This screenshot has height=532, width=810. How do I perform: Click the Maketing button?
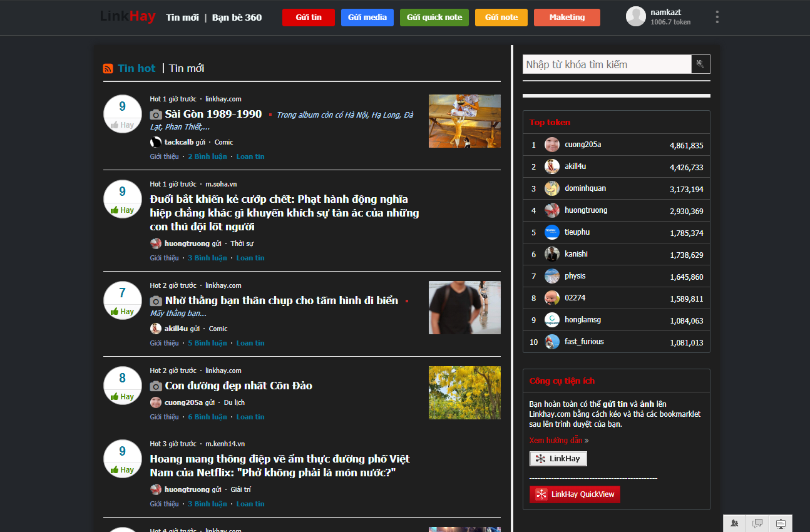coord(567,18)
